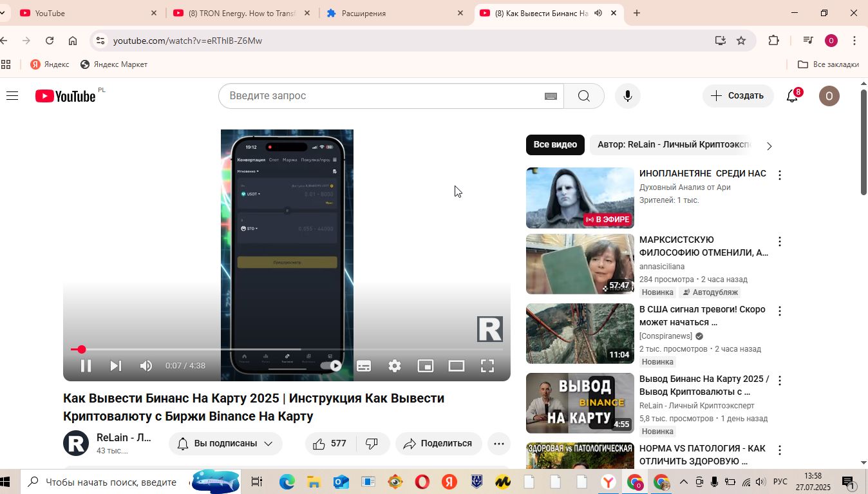Screen dimensions: 868x494
Task: Open more actions ellipsis under video
Action: point(499,443)
